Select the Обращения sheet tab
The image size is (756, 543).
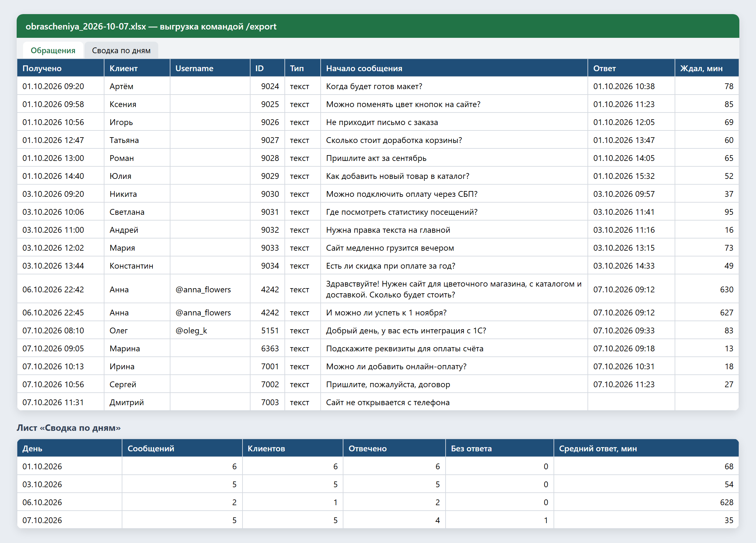pos(53,50)
